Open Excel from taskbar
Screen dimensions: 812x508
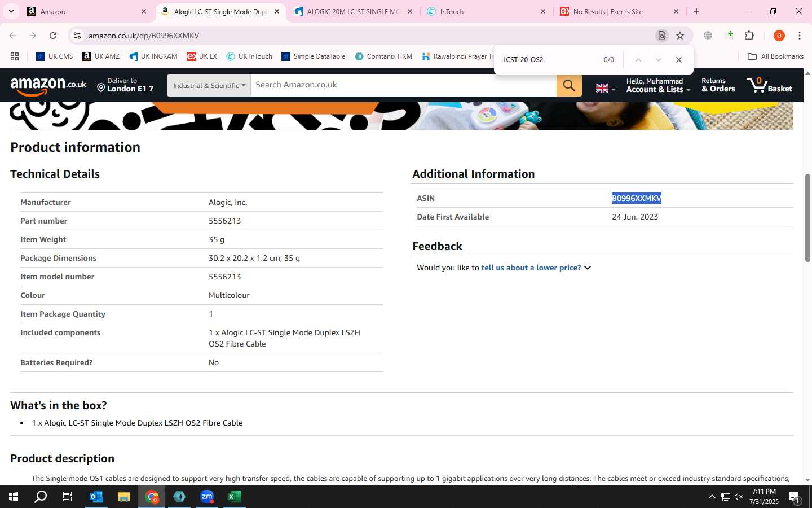click(x=235, y=497)
